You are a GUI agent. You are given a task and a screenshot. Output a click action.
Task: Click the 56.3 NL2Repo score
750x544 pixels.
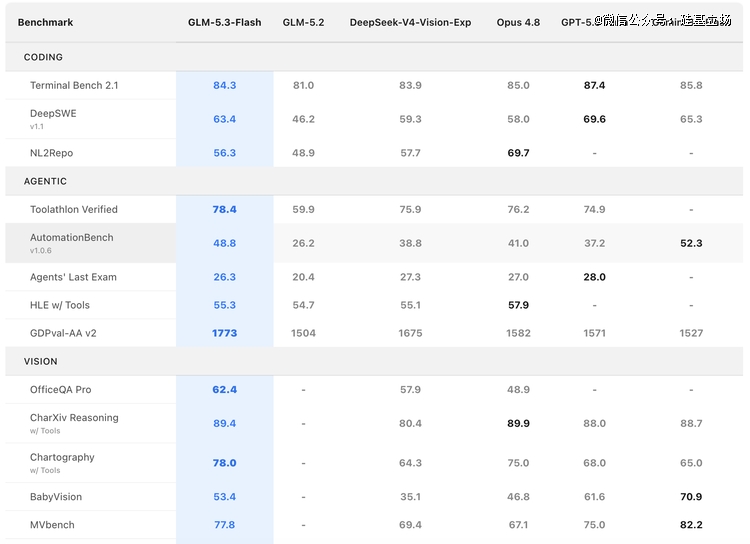(225, 153)
